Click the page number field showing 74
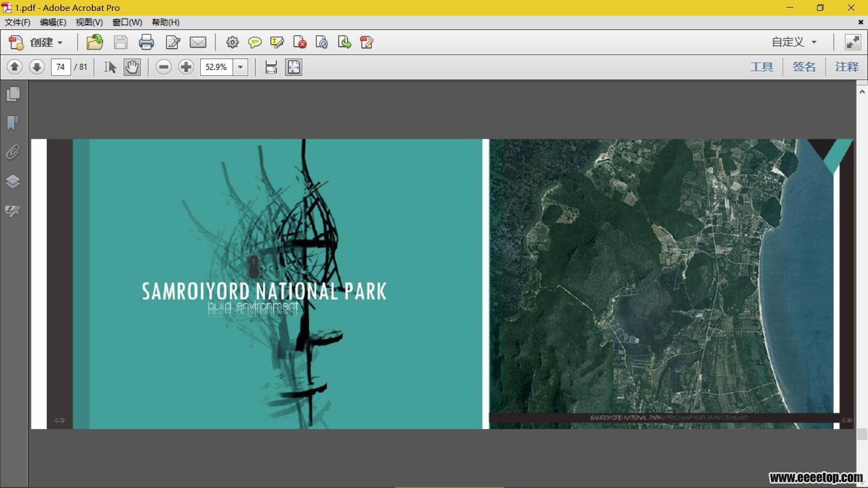Viewport: 868px width, 488px height. click(x=61, y=67)
